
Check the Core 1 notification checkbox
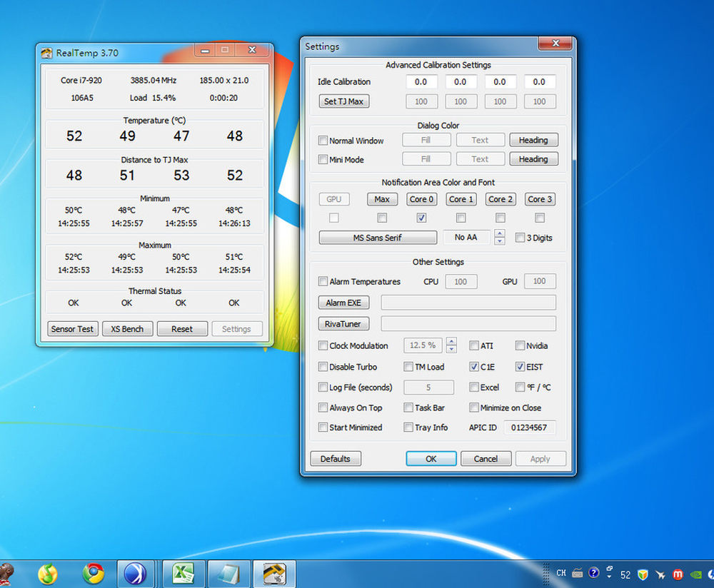pyautogui.click(x=461, y=218)
